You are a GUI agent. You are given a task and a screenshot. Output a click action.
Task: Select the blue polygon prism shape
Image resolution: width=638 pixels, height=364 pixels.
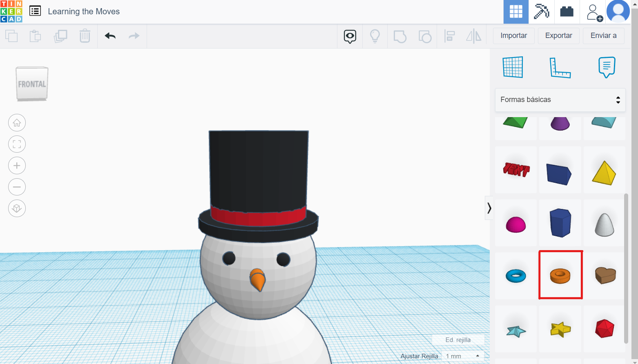tap(560, 223)
